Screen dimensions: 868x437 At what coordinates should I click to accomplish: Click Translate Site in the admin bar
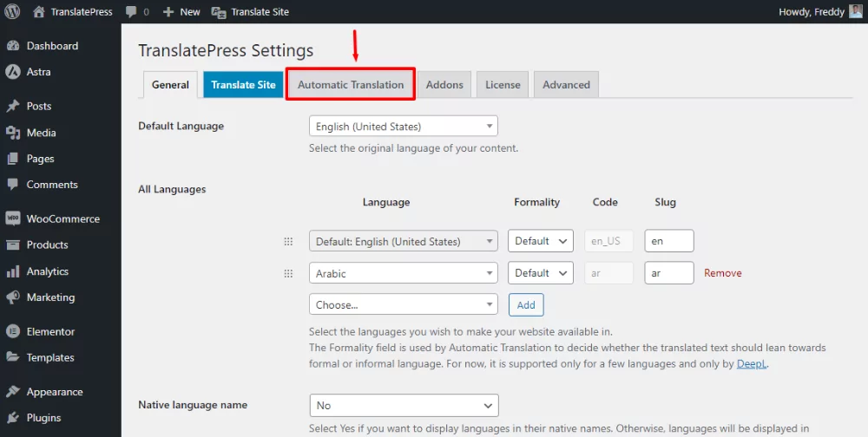coord(260,11)
